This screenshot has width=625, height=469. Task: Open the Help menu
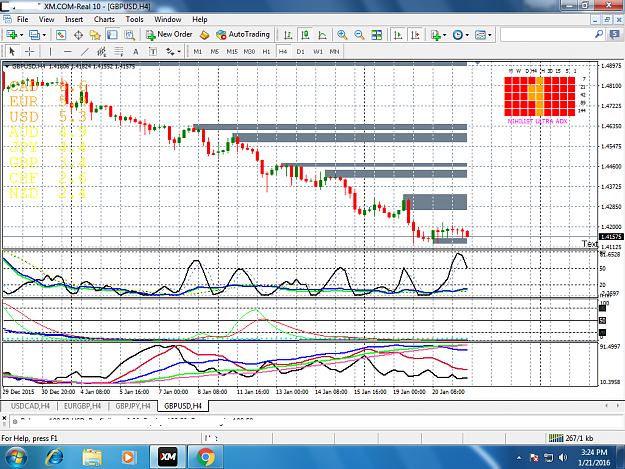tap(200, 20)
